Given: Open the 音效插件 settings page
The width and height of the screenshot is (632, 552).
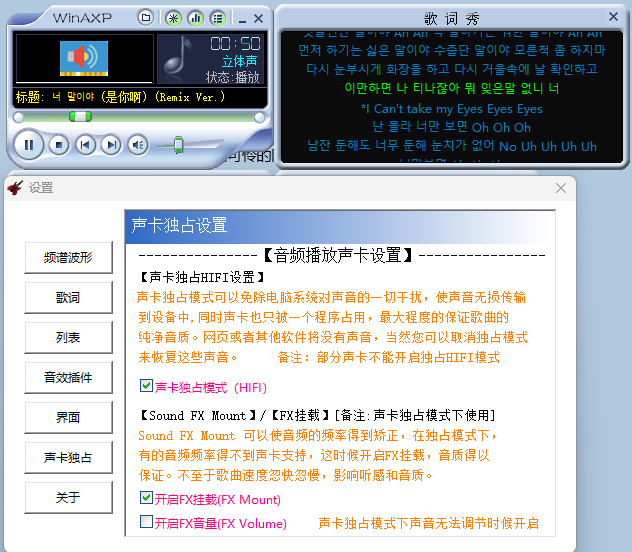Looking at the screenshot, I should [x=68, y=378].
